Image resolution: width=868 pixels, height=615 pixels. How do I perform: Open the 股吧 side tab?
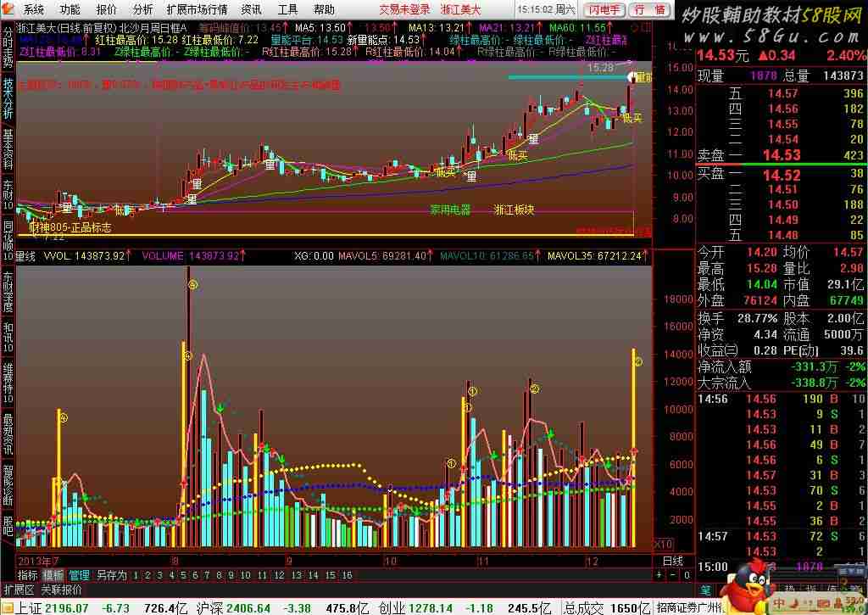click(8, 526)
